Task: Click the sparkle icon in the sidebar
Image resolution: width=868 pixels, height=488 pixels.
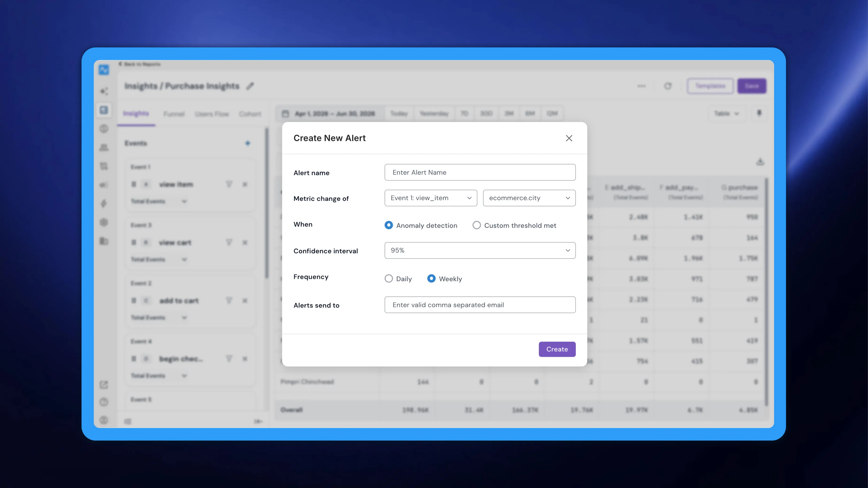Action: click(x=104, y=91)
